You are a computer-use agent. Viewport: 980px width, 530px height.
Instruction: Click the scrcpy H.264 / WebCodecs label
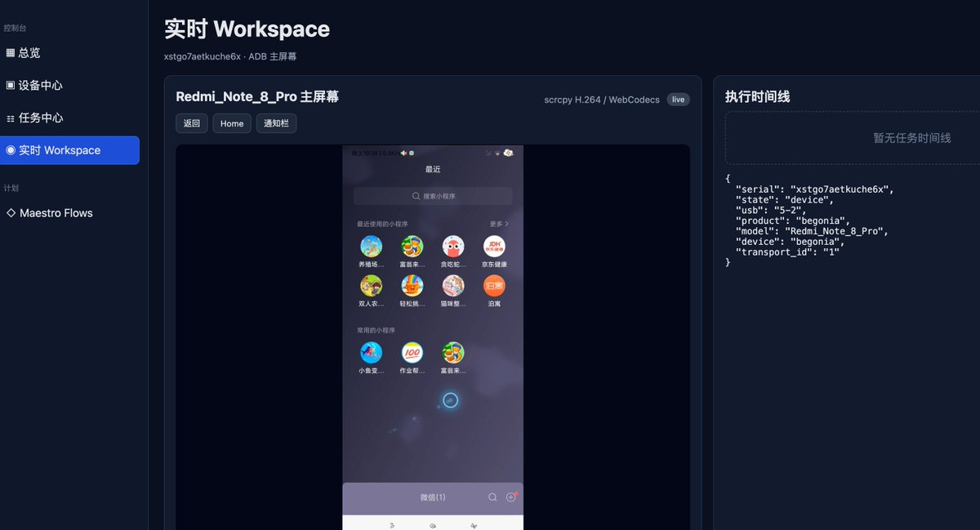coord(602,100)
